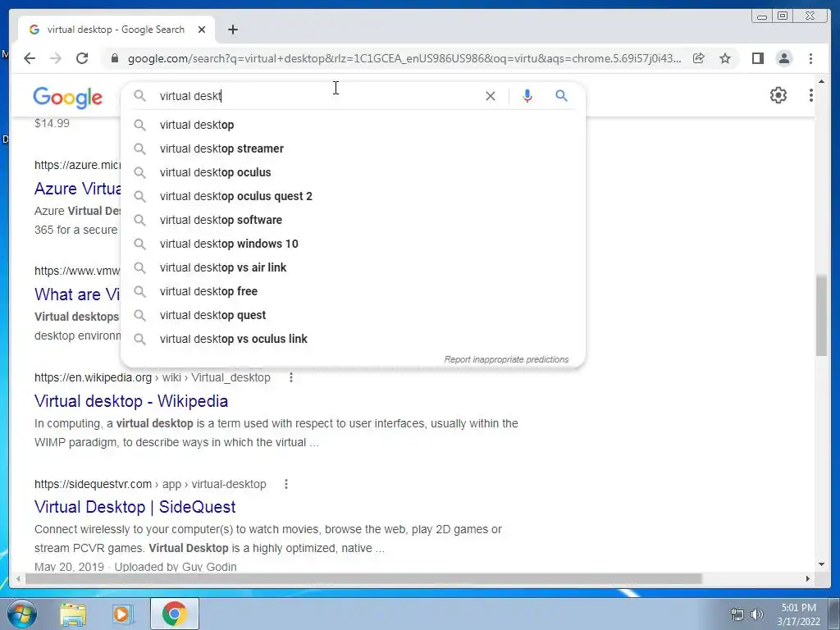Open Virtual Desktop | SideQuest result

[x=135, y=507]
